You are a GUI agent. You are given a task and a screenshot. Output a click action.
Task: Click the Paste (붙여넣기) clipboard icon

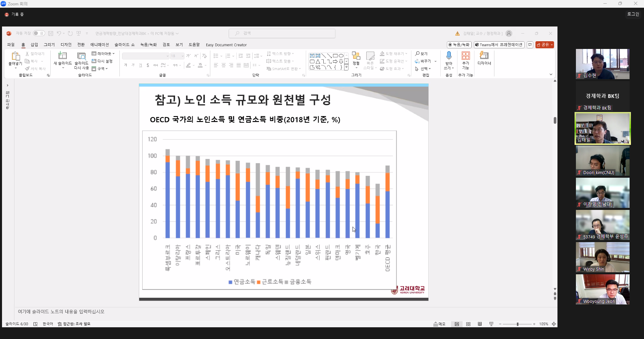tap(15, 56)
